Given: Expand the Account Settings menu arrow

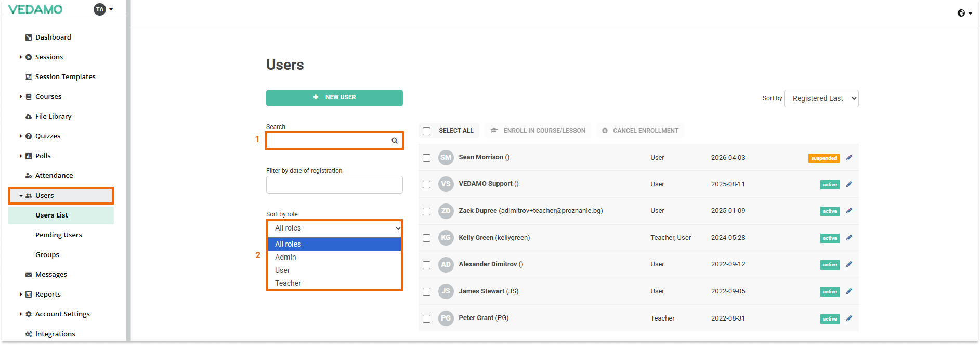Looking at the screenshot, I should pyautogui.click(x=21, y=314).
